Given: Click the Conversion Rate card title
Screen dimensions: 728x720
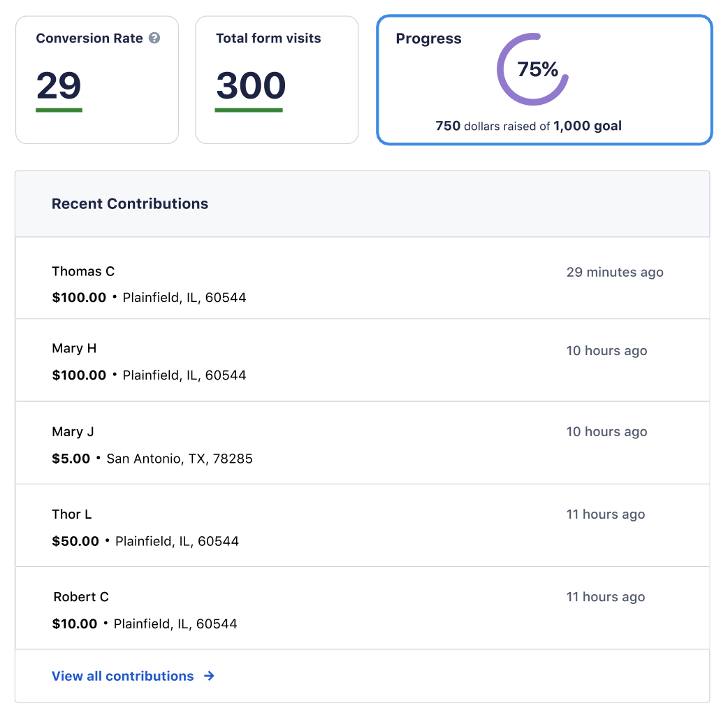Looking at the screenshot, I should 89,38.
